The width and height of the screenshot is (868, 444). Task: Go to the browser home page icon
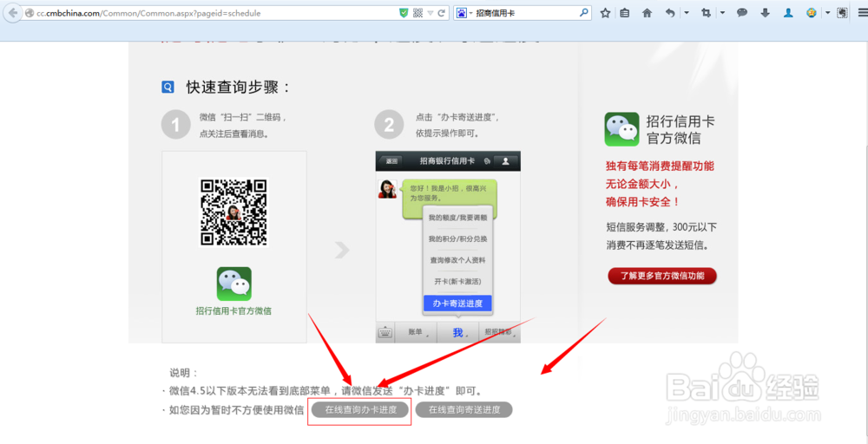point(647,13)
